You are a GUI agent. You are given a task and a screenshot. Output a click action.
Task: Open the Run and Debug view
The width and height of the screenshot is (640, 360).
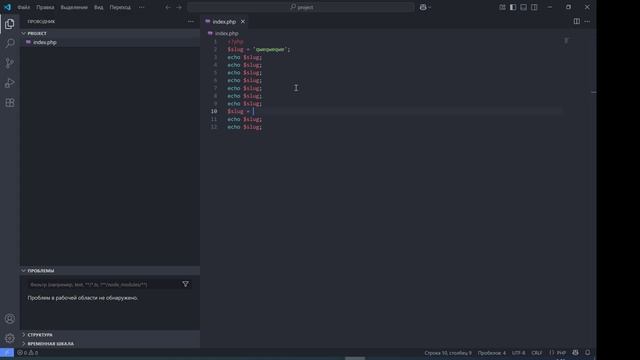[x=10, y=83]
